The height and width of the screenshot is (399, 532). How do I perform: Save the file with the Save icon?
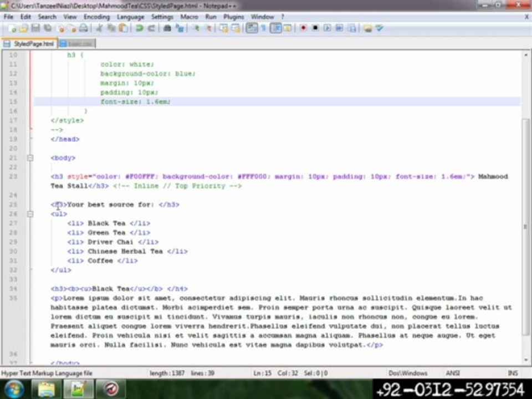tap(35, 28)
